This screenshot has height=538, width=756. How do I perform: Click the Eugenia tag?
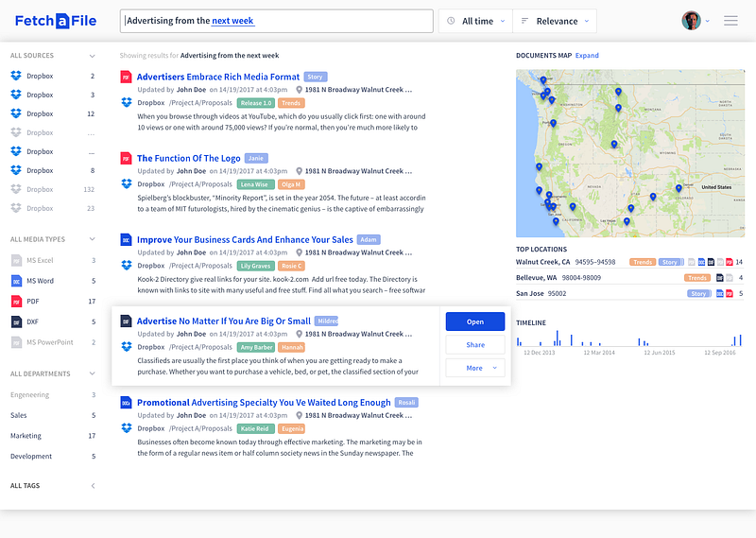click(291, 428)
